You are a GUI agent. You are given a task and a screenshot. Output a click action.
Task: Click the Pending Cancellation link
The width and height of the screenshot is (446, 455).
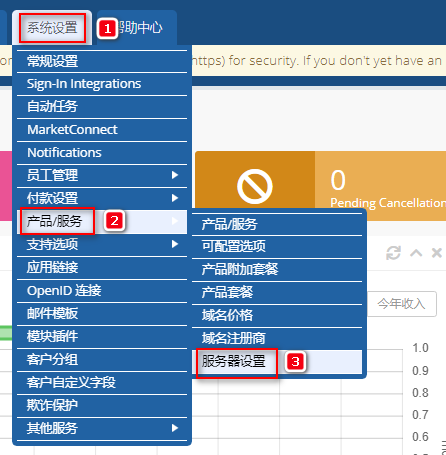pyautogui.click(x=388, y=203)
